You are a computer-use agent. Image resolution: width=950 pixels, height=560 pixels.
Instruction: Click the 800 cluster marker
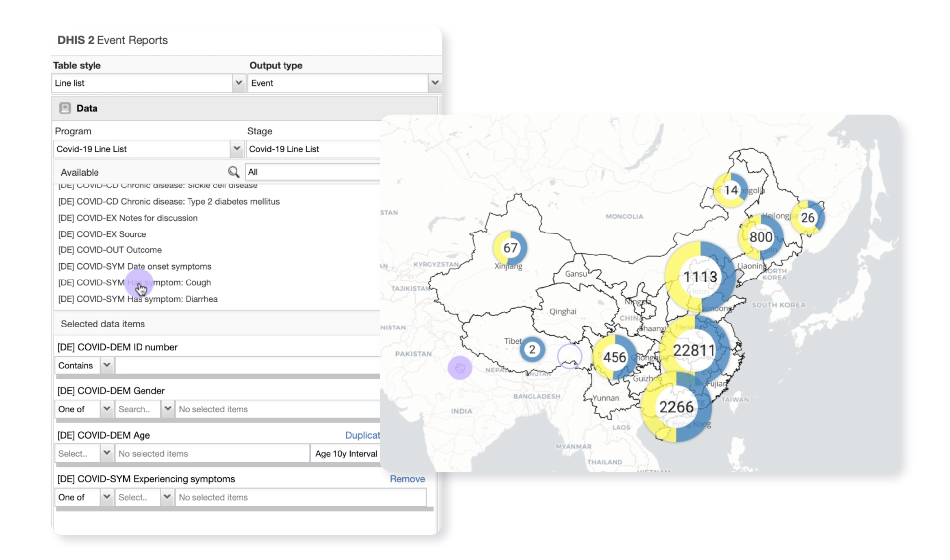coord(760,237)
